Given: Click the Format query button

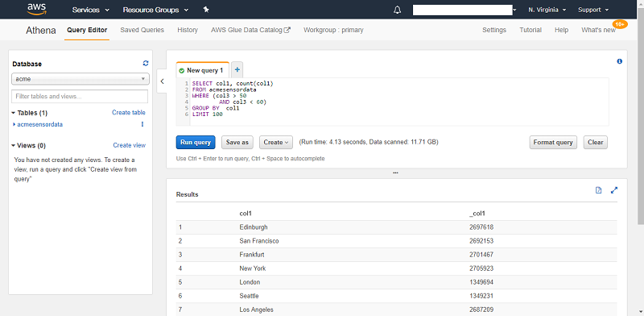Looking at the screenshot, I should 553,143.
